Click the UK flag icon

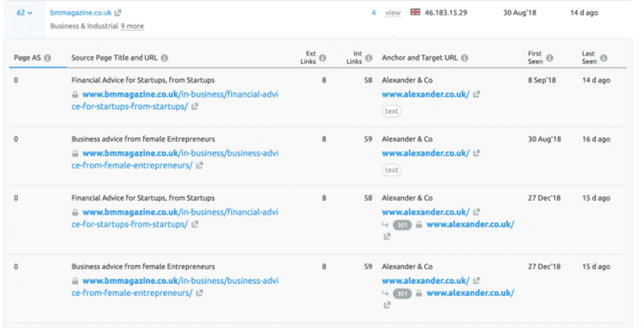pos(415,12)
